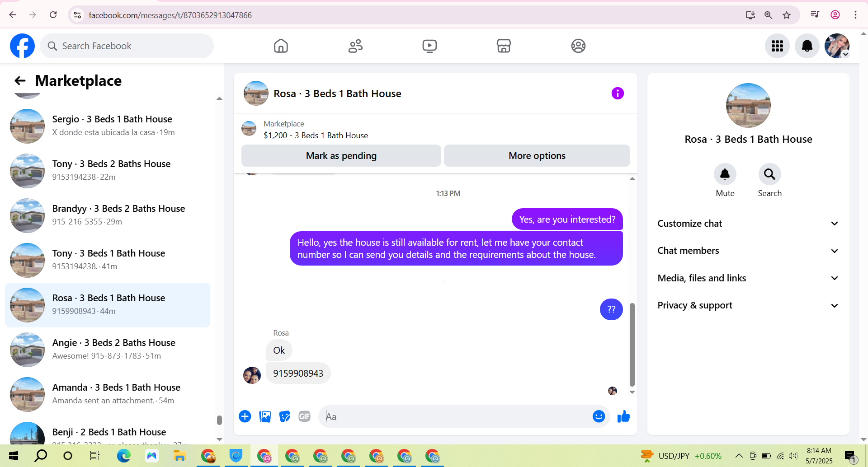The width and height of the screenshot is (868, 467).
Task: Expand Privacy & support section
Action: (x=748, y=305)
